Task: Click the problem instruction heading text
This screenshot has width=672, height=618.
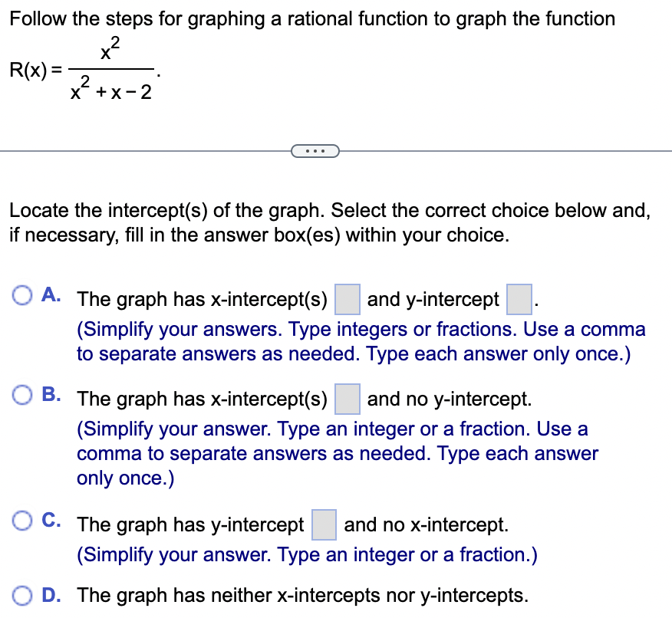Action: click(311, 18)
